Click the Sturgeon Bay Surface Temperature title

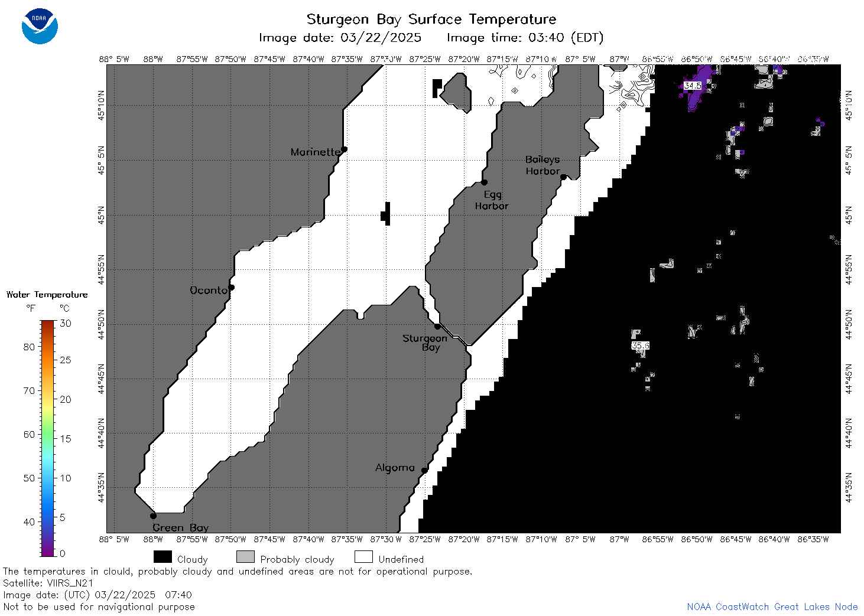point(431,19)
